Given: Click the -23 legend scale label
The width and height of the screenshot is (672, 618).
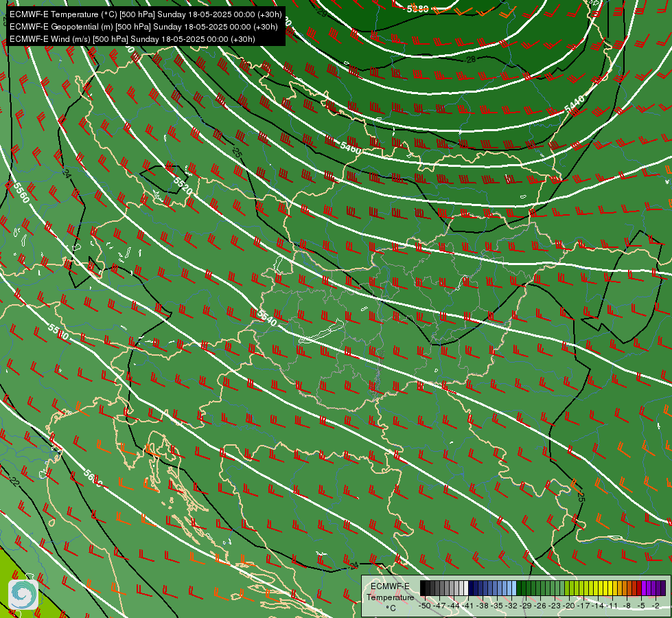Looking at the screenshot, I should pos(555,606).
